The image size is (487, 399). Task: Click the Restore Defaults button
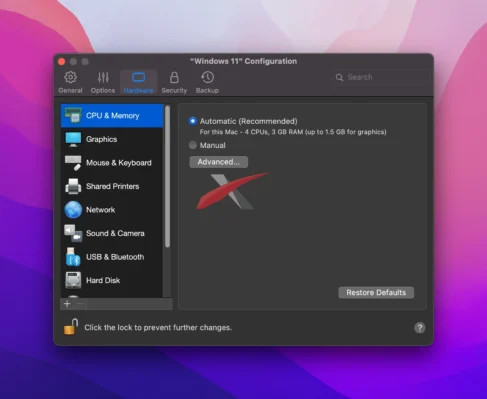click(376, 293)
